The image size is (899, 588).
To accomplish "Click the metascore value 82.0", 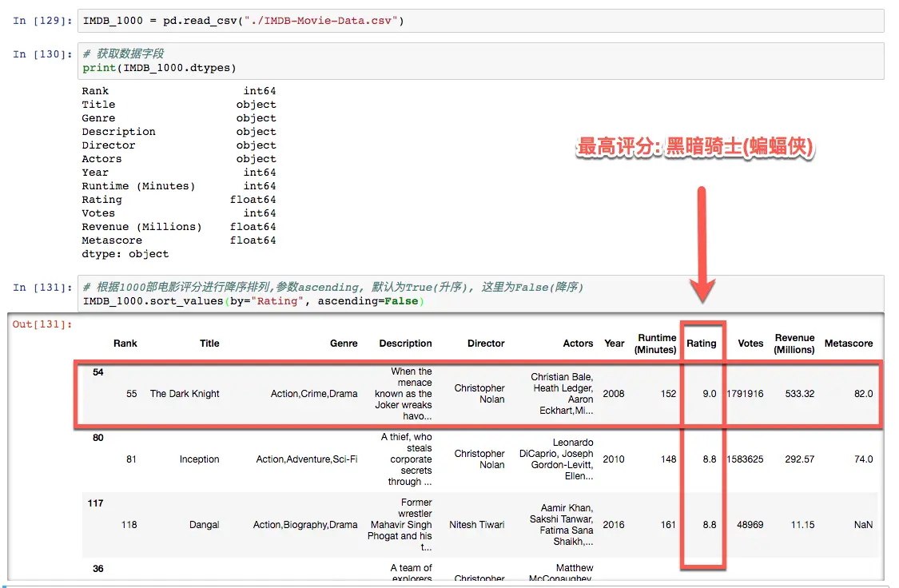I will [864, 394].
